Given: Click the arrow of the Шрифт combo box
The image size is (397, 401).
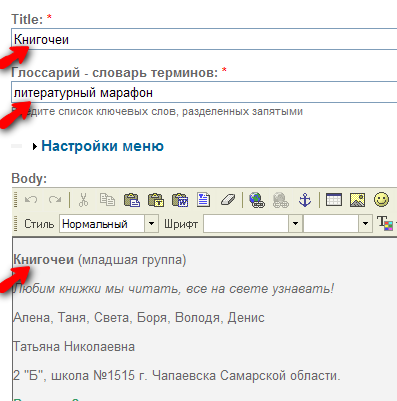Looking at the screenshot, I should tap(295, 223).
